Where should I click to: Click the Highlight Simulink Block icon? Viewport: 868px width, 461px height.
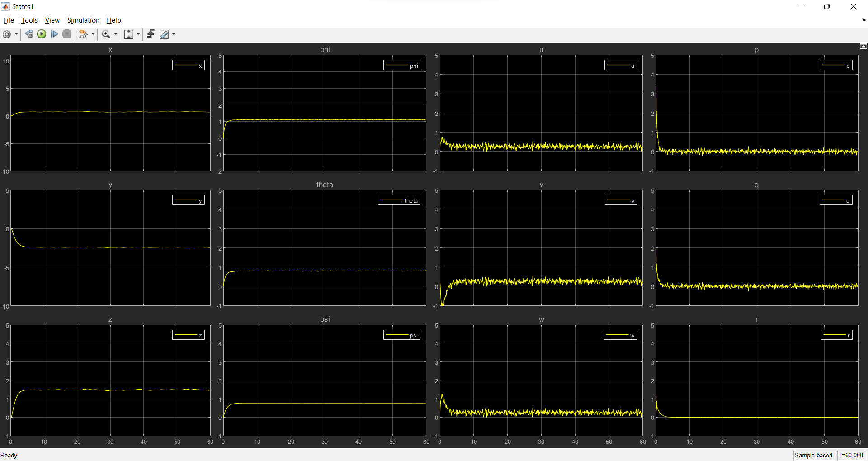pos(83,34)
